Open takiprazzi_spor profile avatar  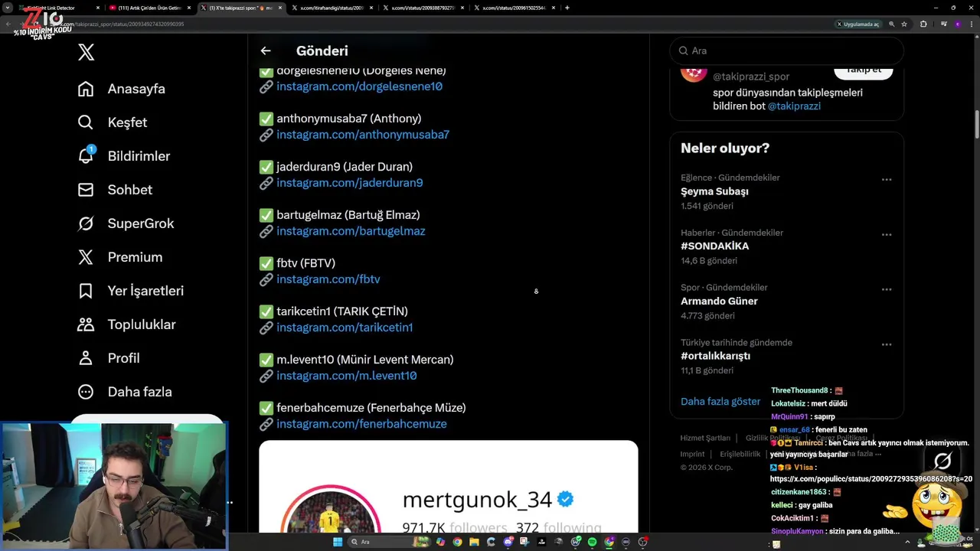pos(694,73)
